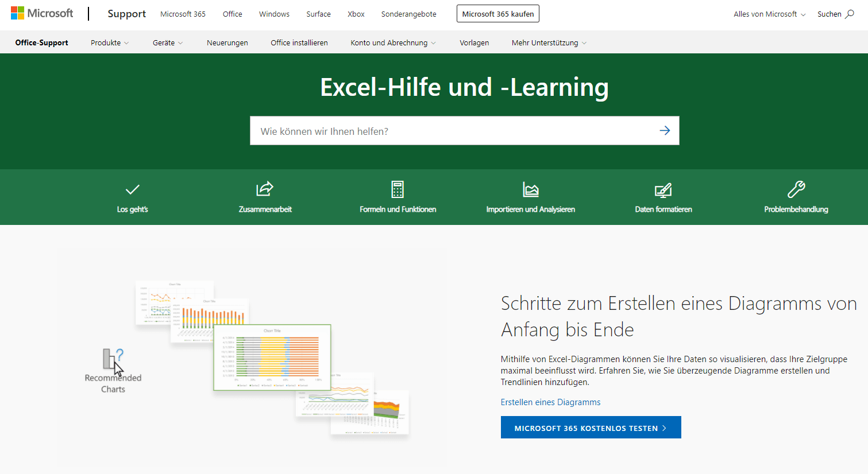Open Los geht's label

tap(133, 209)
